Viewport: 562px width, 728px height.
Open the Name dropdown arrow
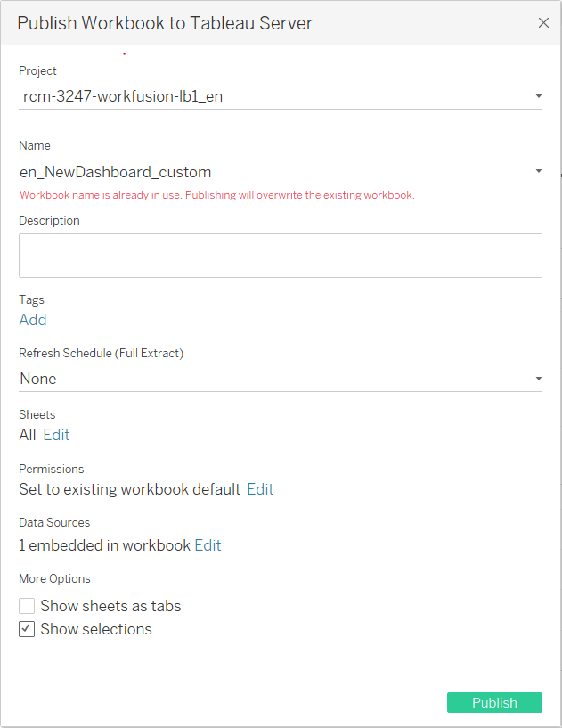pos(538,171)
